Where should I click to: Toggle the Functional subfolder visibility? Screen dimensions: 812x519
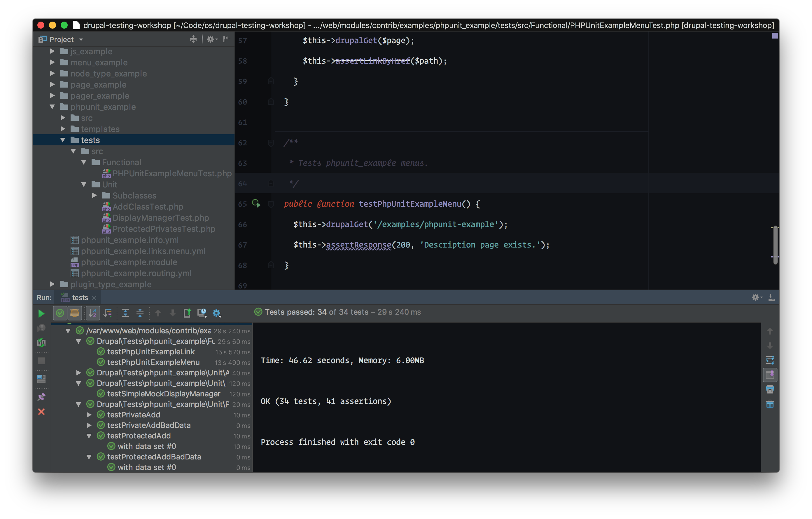[x=83, y=162]
